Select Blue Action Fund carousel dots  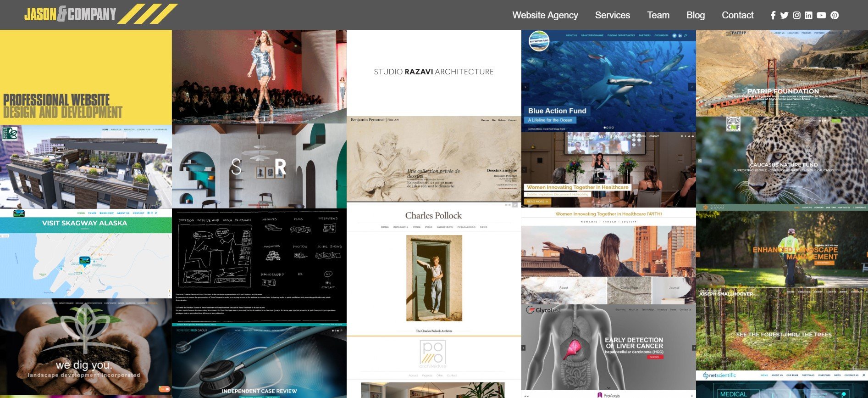pyautogui.click(x=608, y=128)
